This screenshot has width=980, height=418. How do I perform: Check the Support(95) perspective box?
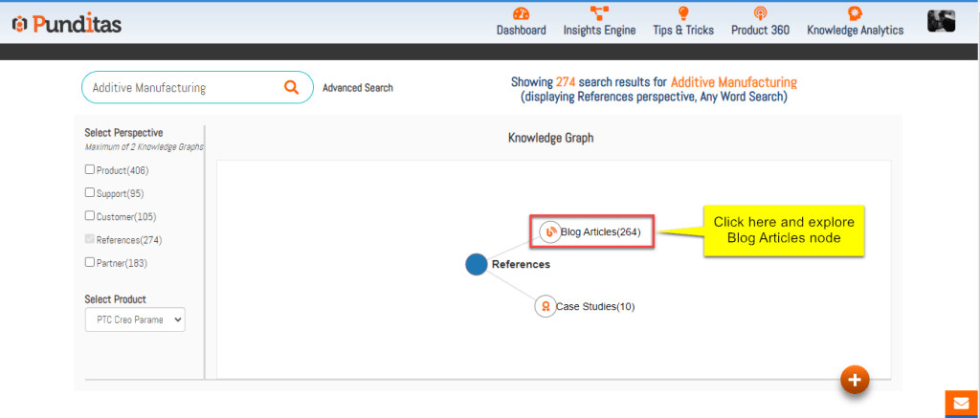coord(90,192)
